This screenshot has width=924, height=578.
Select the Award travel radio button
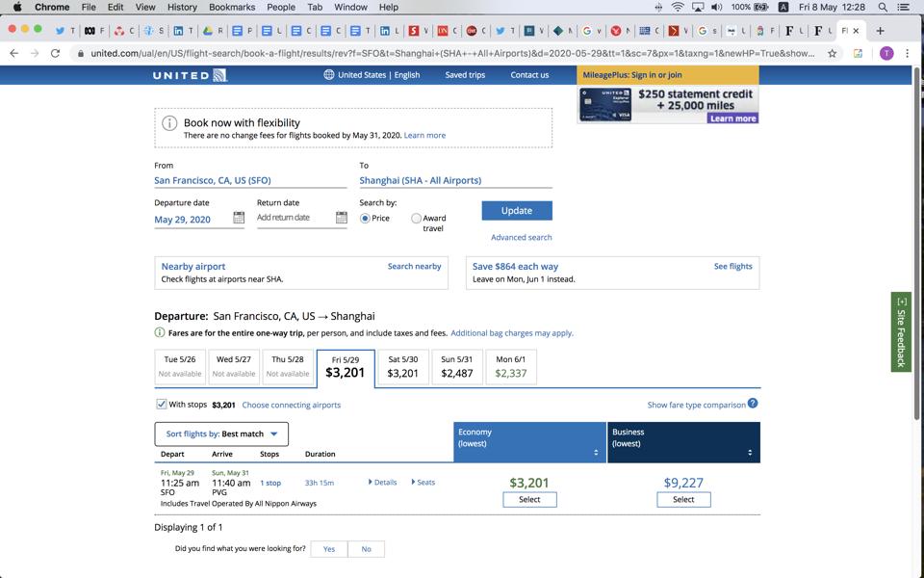416,219
